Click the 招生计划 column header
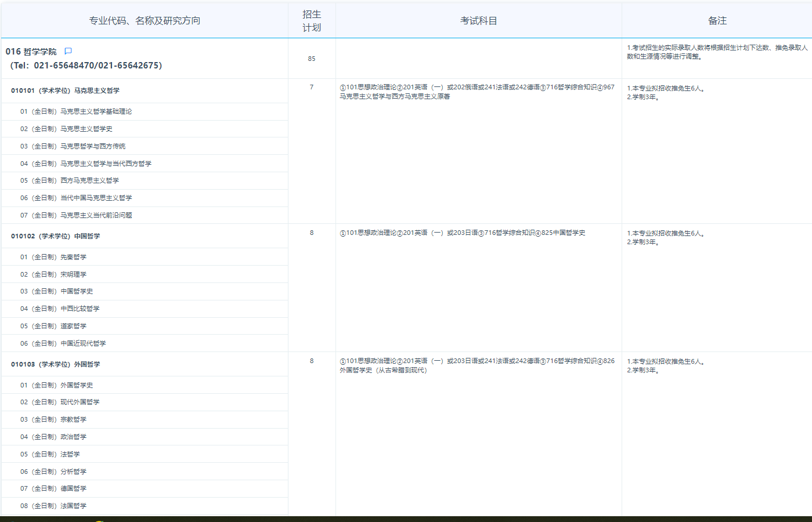812x522 pixels. pos(312,21)
